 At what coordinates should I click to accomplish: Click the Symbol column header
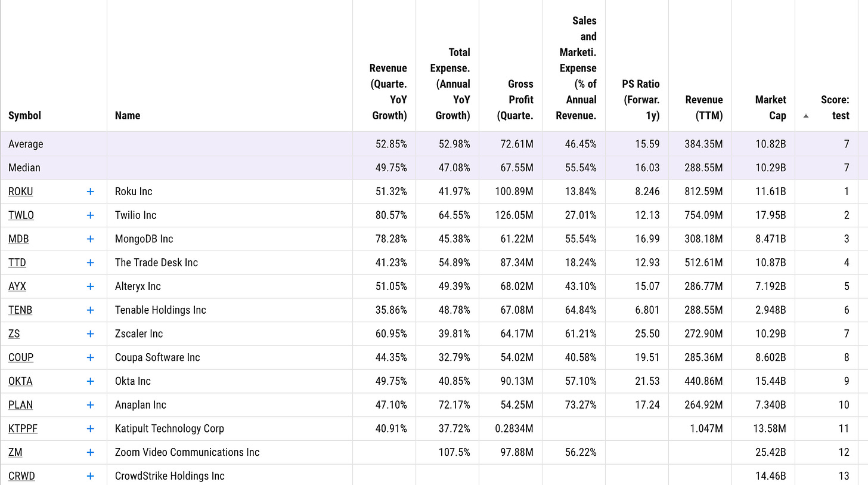click(24, 116)
